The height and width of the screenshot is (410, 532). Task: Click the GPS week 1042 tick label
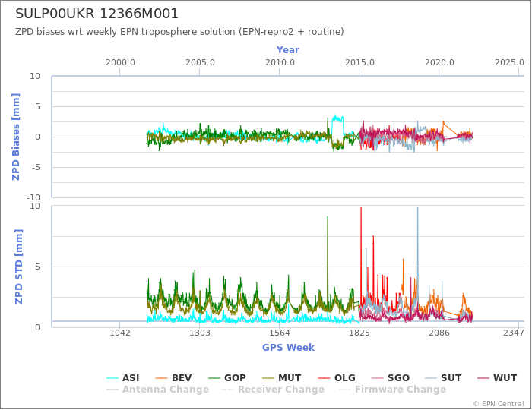(120, 333)
